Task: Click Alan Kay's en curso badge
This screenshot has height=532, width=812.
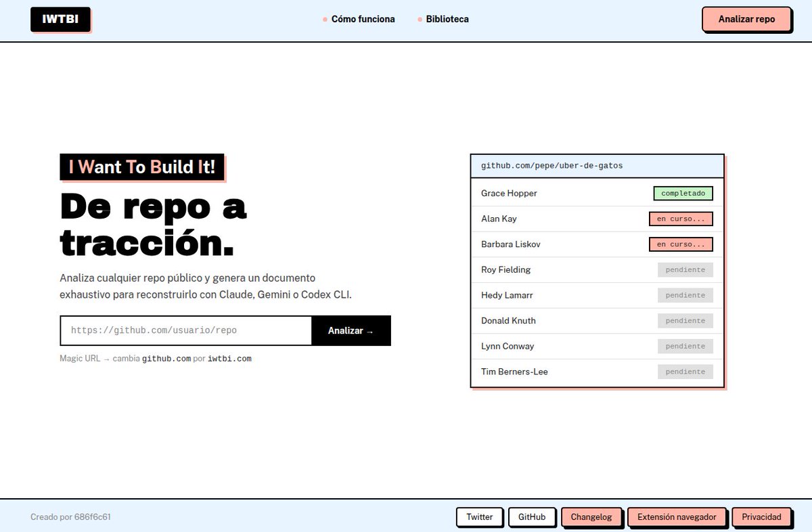Action: (x=681, y=219)
